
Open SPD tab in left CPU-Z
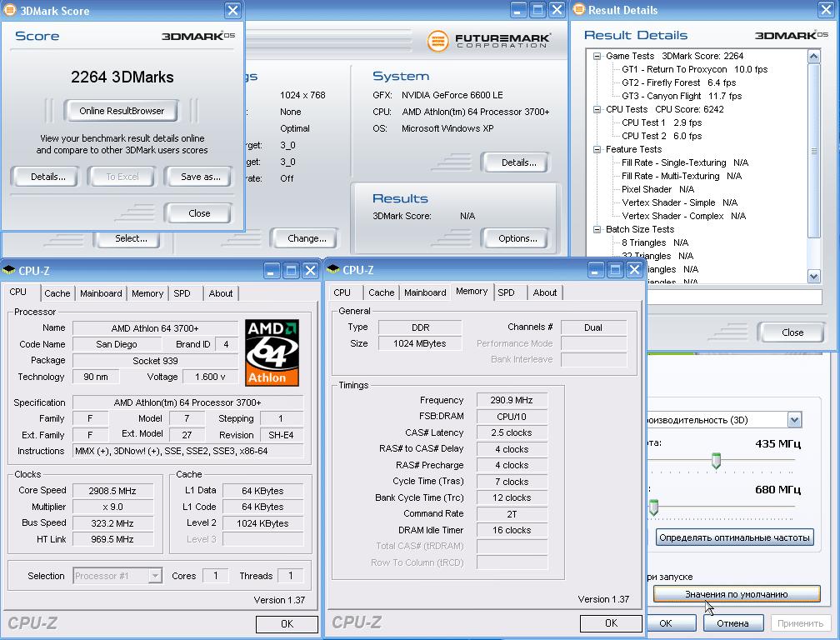pyautogui.click(x=182, y=293)
